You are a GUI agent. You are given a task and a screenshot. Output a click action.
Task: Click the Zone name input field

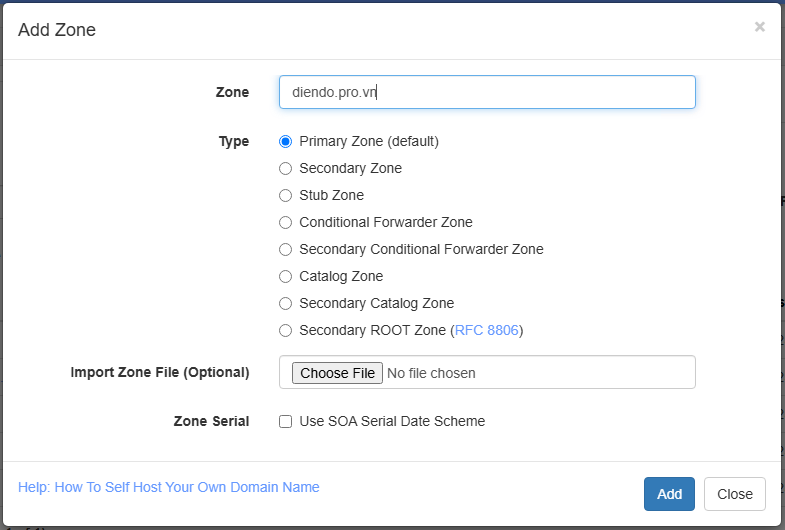coord(487,92)
